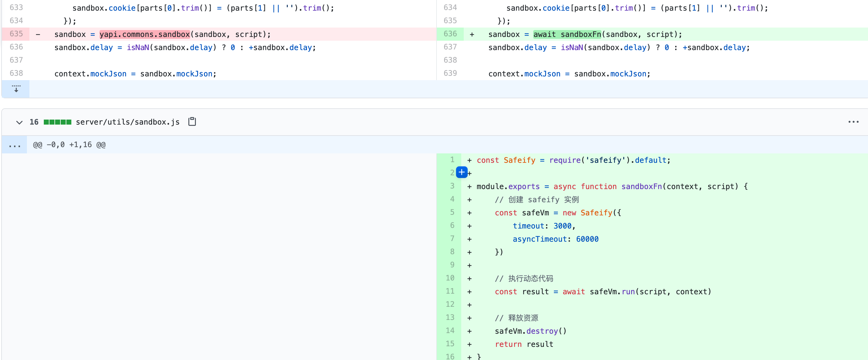Click the removed yapi.commons.sandbox highlighted code
The image size is (868, 360).
click(145, 34)
